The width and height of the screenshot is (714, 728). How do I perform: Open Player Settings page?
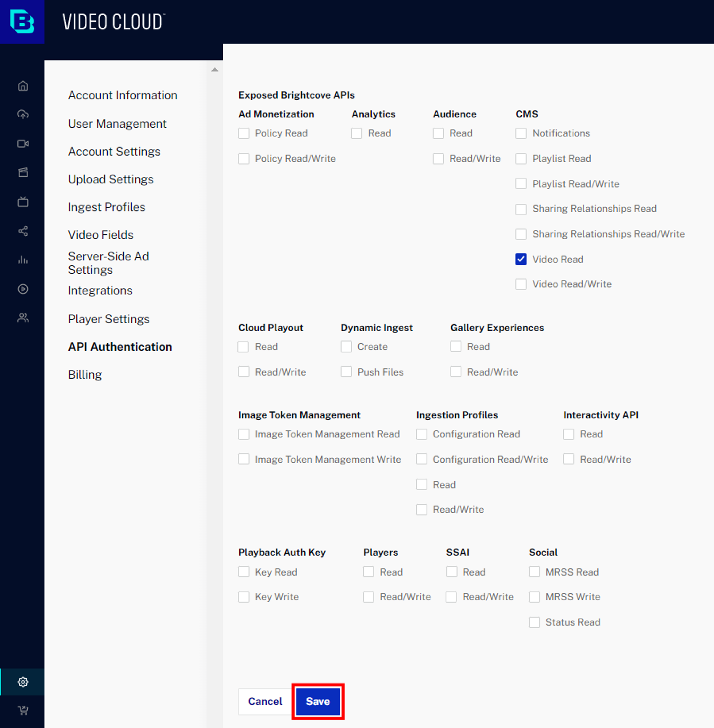click(x=109, y=319)
